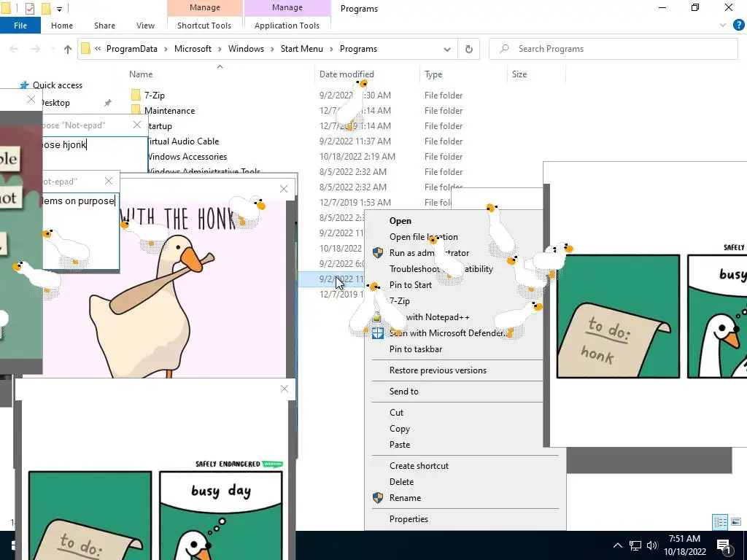Refresh the Programs folder view

click(x=469, y=49)
